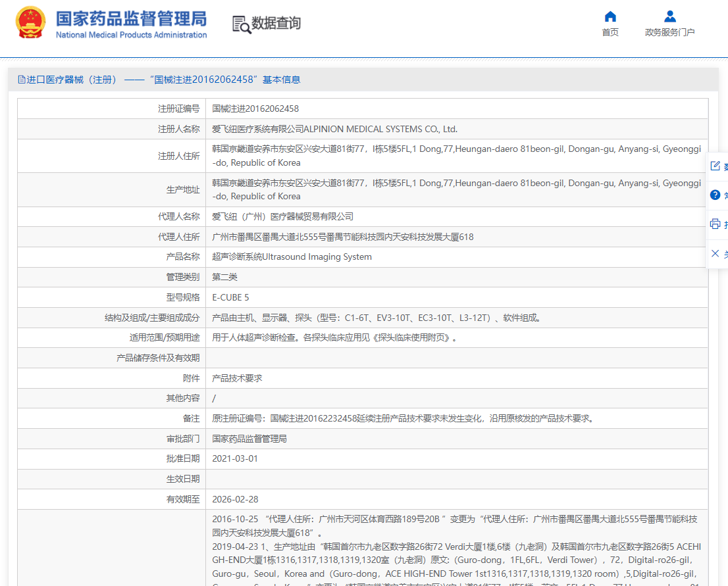Viewport: 728px width, 586px height.
Task: Click the 国家药品监督管理局 title
Action: click(x=132, y=19)
